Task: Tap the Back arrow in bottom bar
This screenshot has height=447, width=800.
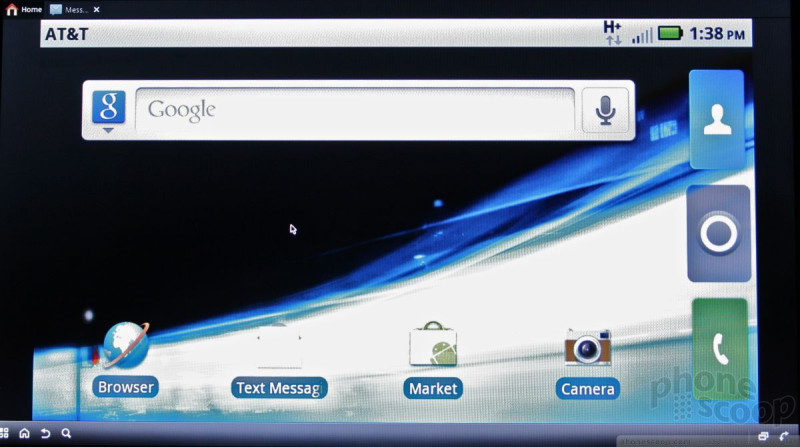Action: [x=45, y=433]
